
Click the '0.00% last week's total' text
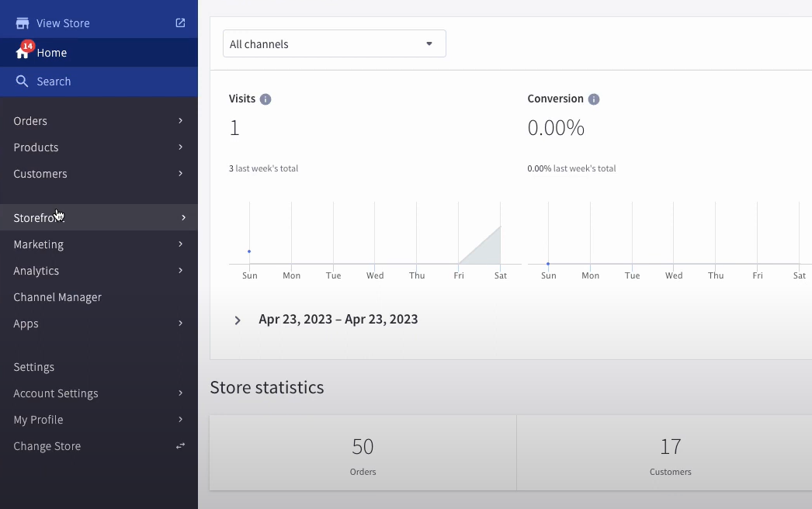[x=571, y=168]
